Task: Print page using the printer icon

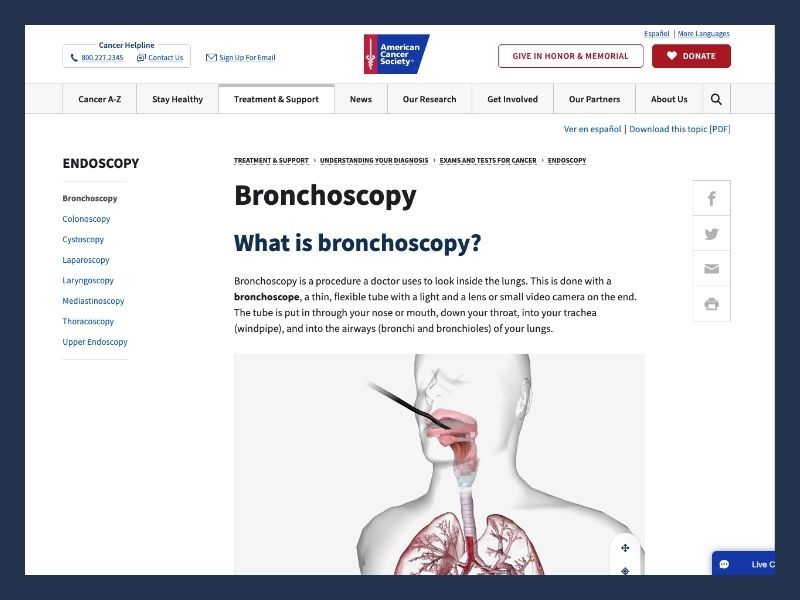Action: [711, 304]
